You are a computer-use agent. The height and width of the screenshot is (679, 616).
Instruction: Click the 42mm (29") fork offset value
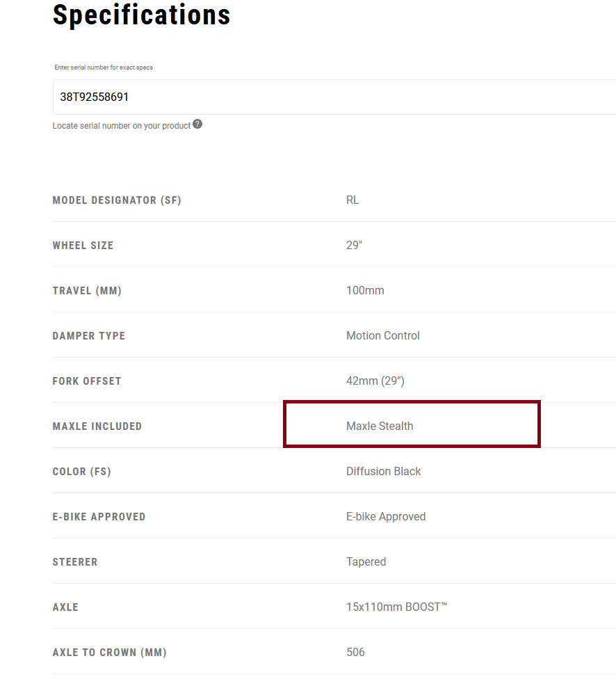[x=375, y=381]
